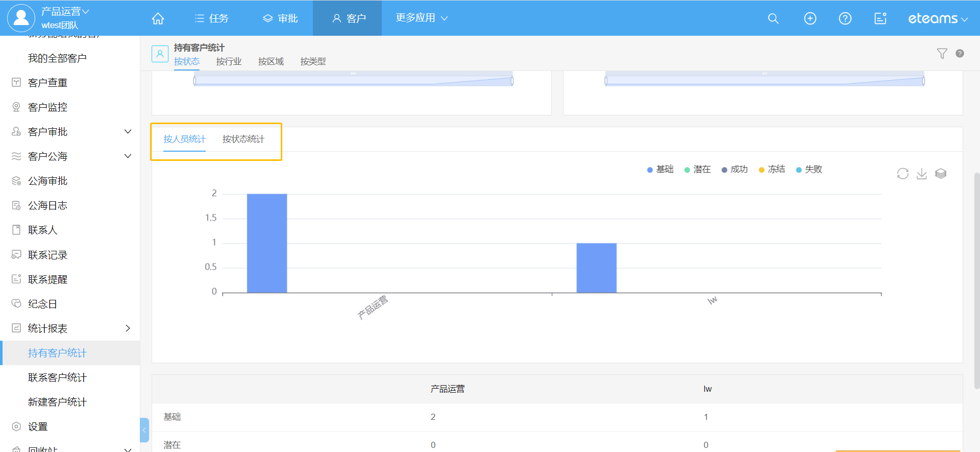Switch to the 按状态统计 tab
Screen dimensions: 980x452
point(243,139)
